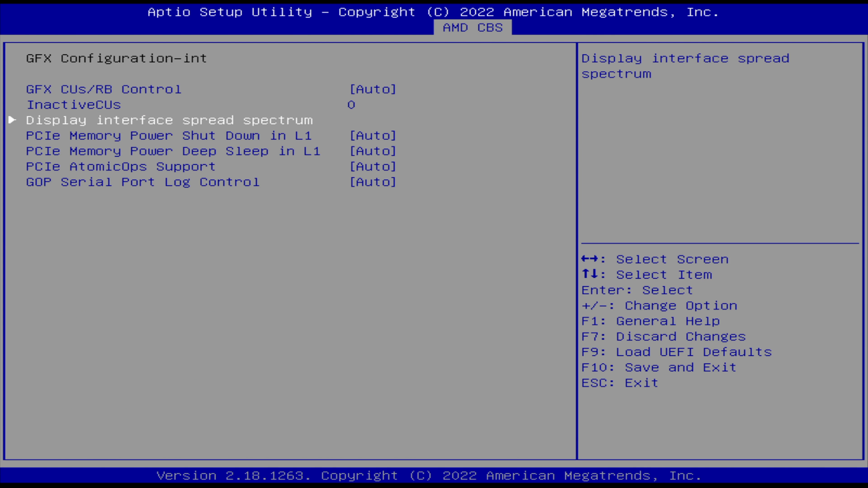Click the F1: General Help hint
This screenshot has height=488, width=868.
(x=651, y=321)
